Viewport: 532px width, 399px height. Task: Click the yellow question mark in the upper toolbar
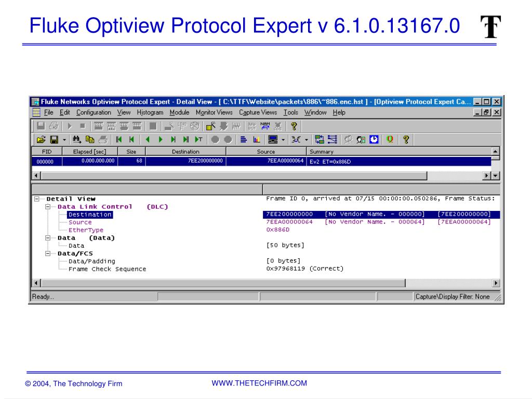tap(294, 127)
